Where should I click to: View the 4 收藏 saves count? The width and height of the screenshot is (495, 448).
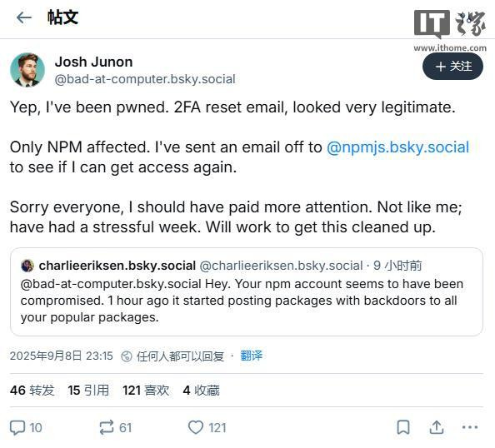click(x=201, y=391)
